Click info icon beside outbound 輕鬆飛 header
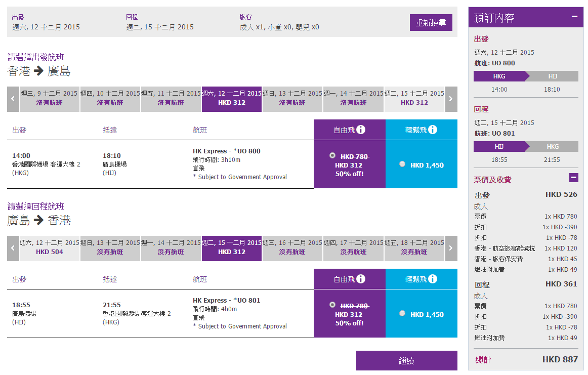The height and width of the screenshot is (375, 588). (433, 130)
